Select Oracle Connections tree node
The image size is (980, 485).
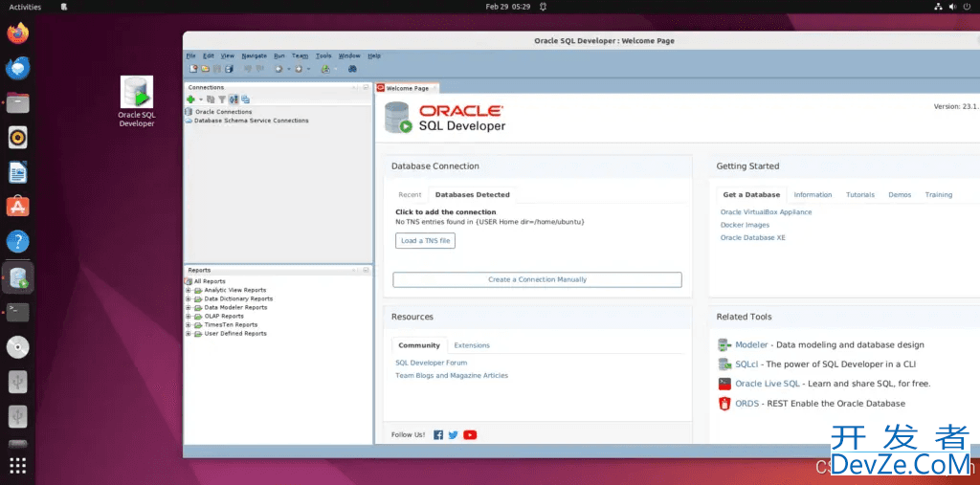click(x=224, y=112)
